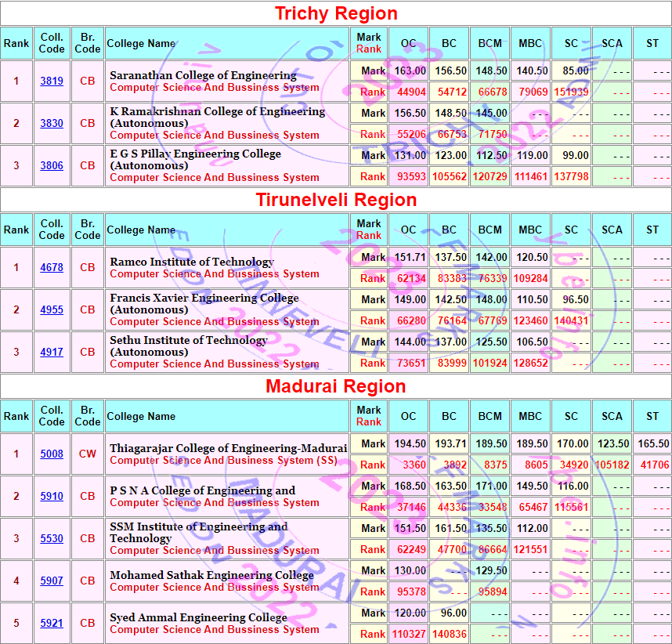Click Syed Ammal Engineering College name
This screenshot has height=644, width=672.
point(198,617)
